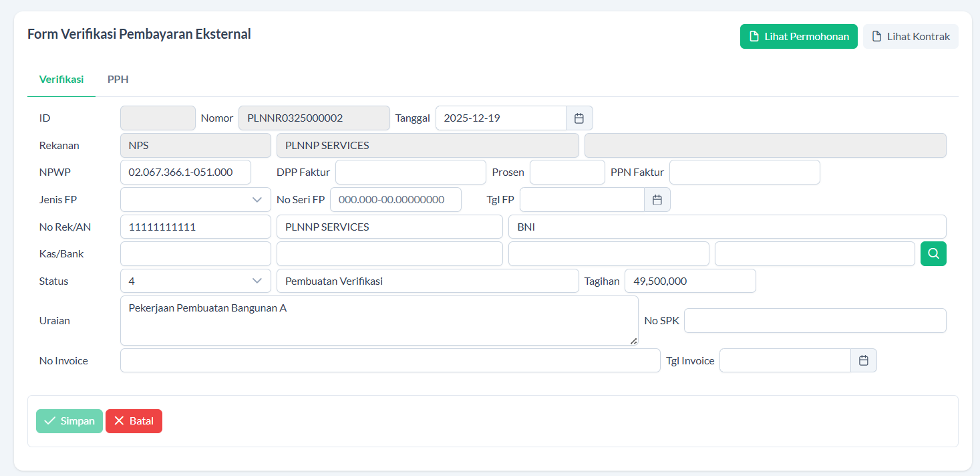Focus the No SPK input field
980x476 pixels.
pyautogui.click(x=814, y=321)
